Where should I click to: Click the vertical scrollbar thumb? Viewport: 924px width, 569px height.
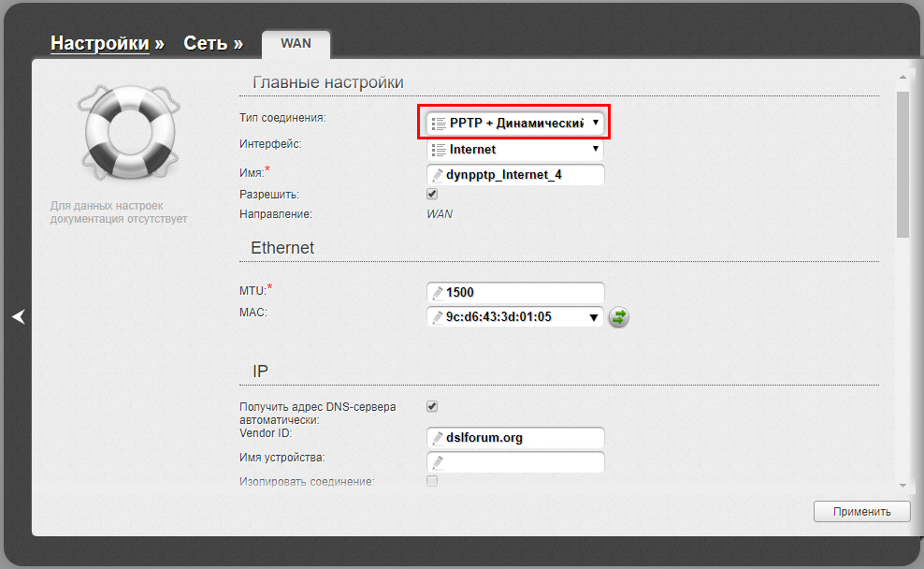coord(902,164)
